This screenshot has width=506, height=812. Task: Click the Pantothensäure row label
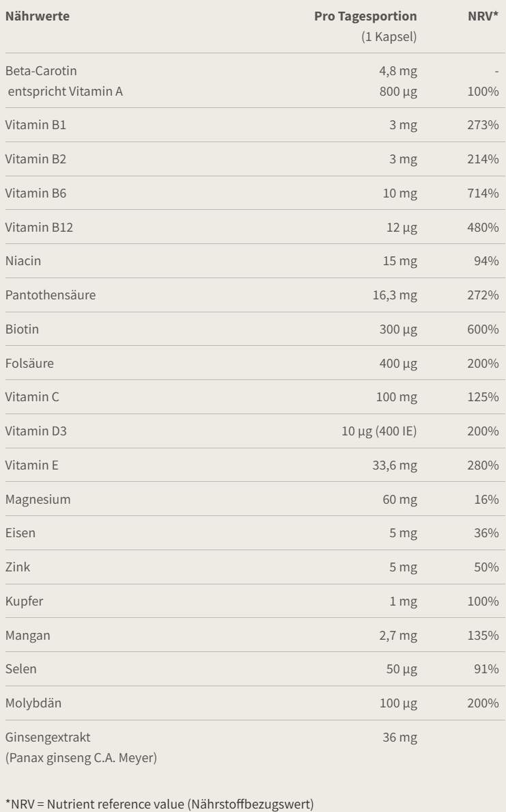[x=50, y=295]
